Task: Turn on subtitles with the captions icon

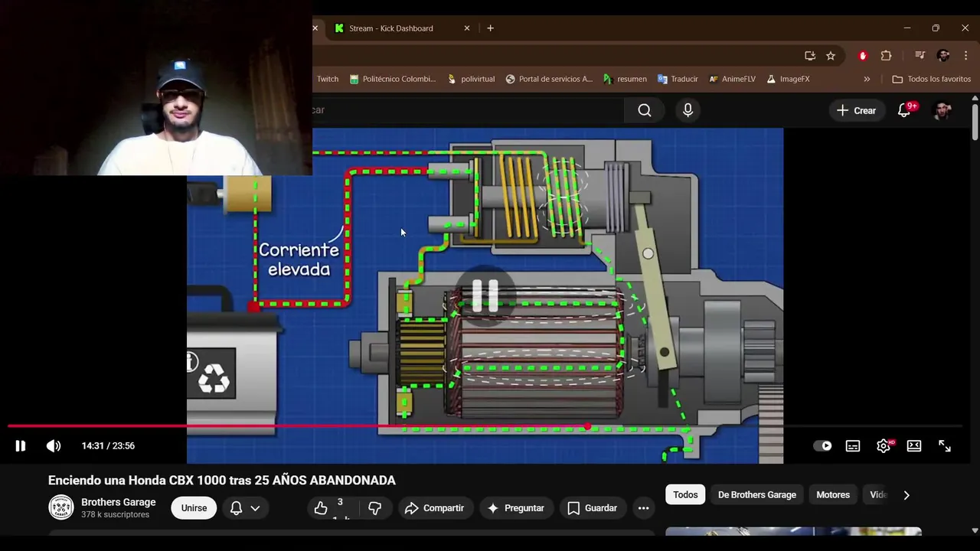Action: tap(853, 446)
